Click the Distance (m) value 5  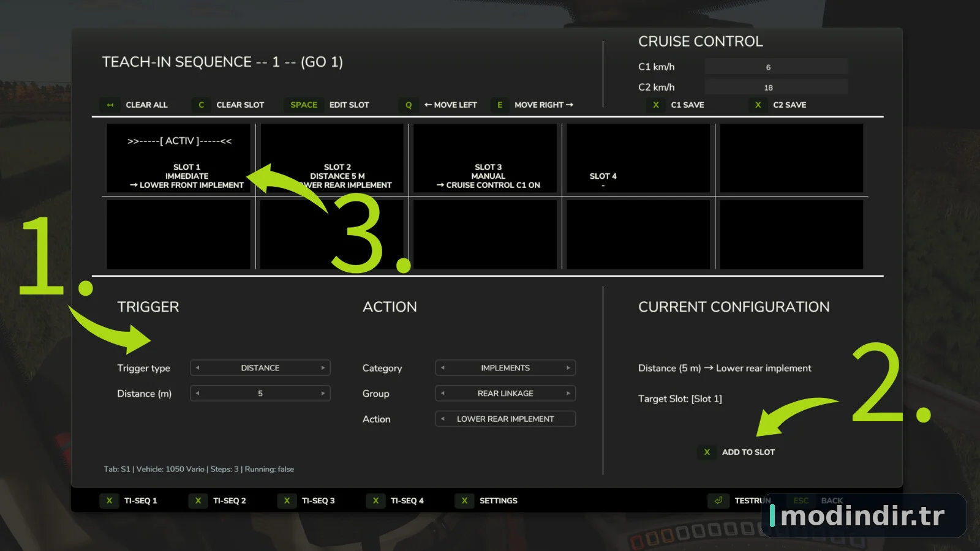[x=260, y=394]
